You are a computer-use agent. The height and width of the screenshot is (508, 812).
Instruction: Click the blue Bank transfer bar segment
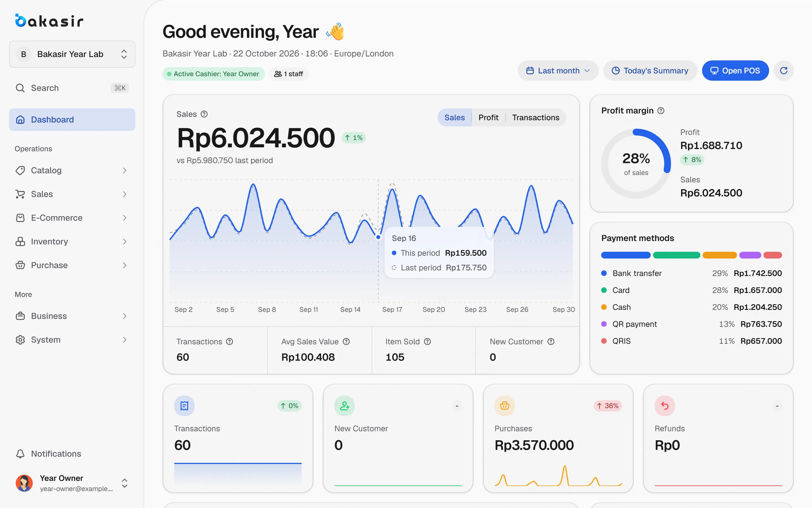626,255
